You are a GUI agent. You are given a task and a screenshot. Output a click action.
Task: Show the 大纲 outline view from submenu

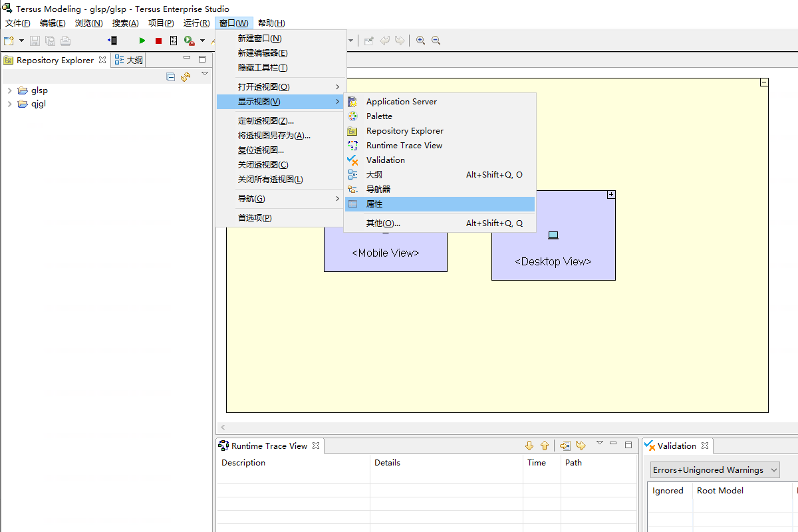440,175
